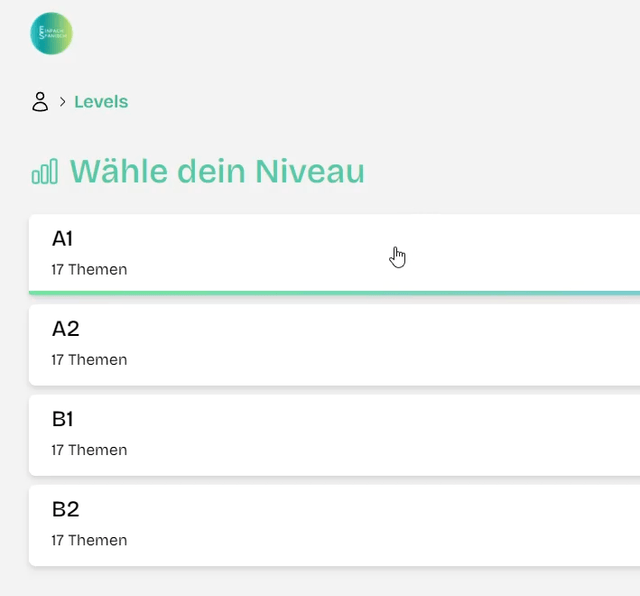640x596 pixels.
Task: Click the breadcrumb chevron separator arrow
Action: (62, 102)
